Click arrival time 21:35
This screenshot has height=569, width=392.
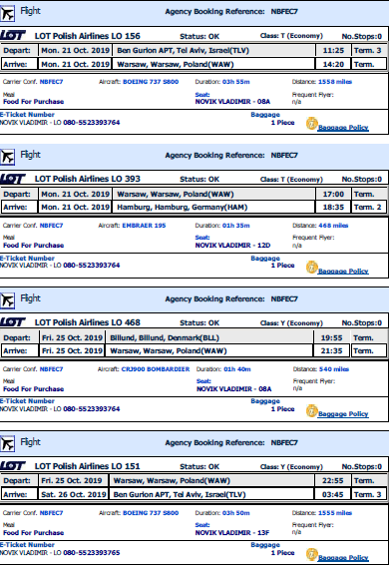(331, 351)
